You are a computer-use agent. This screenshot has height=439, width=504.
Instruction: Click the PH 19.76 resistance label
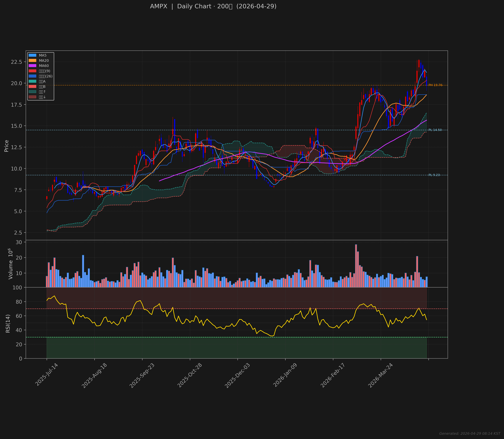(435, 85)
